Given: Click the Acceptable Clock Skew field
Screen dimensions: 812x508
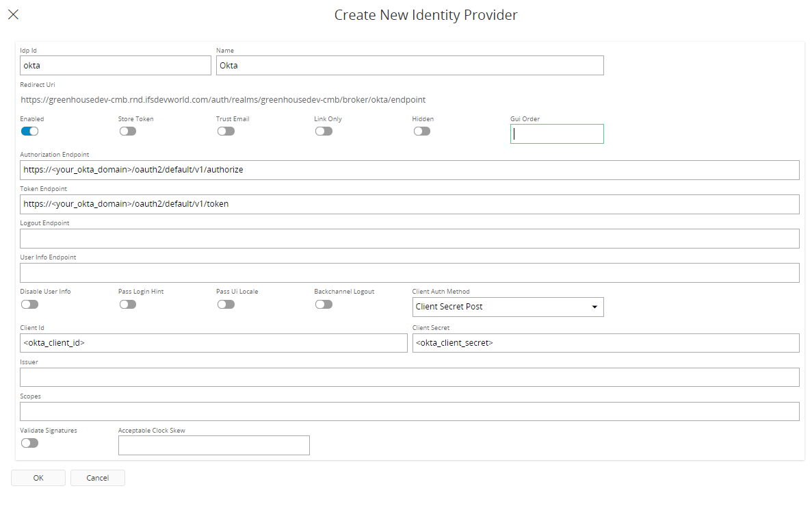Looking at the screenshot, I should tap(214, 445).
